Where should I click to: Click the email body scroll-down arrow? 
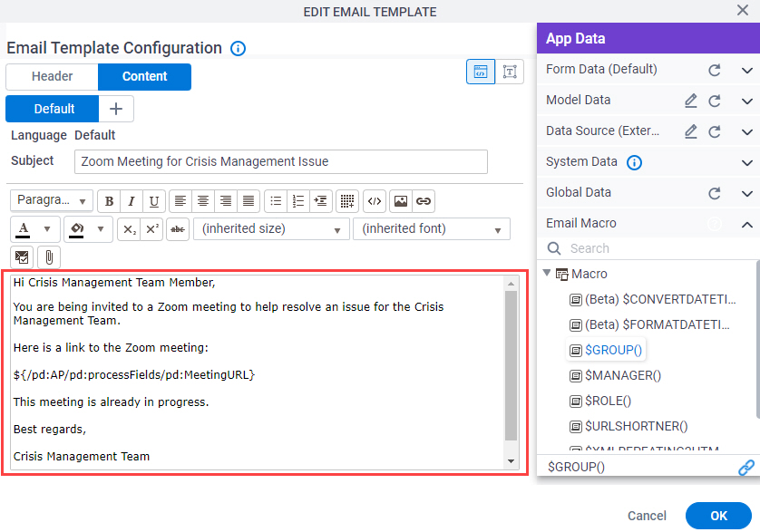coord(511,460)
